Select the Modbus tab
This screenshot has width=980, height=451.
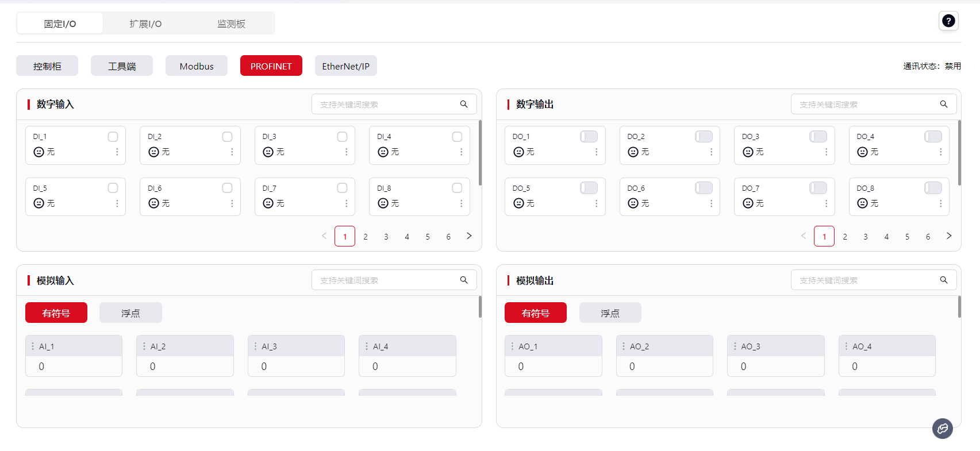pyautogui.click(x=197, y=66)
